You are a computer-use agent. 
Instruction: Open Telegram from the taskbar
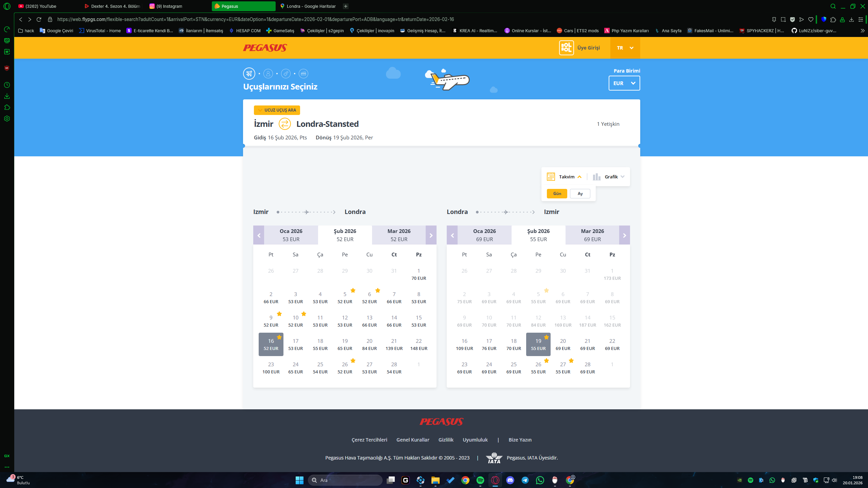[x=525, y=480]
